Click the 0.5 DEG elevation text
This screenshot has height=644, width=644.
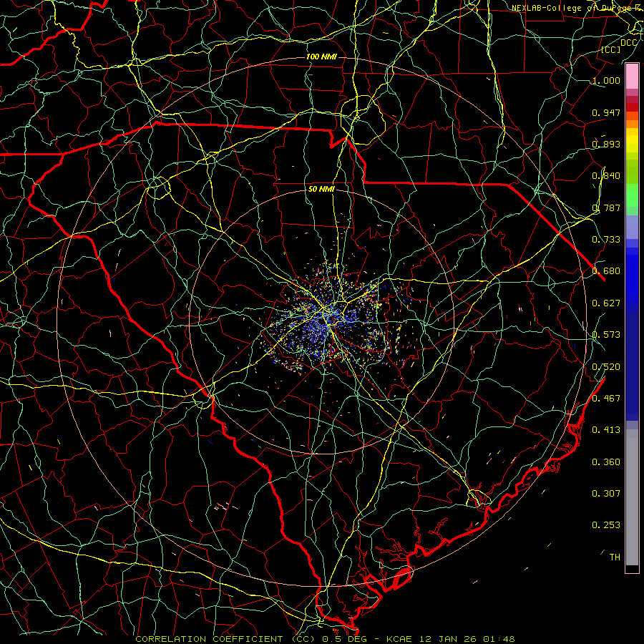pyautogui.click(x=344, y=639)
